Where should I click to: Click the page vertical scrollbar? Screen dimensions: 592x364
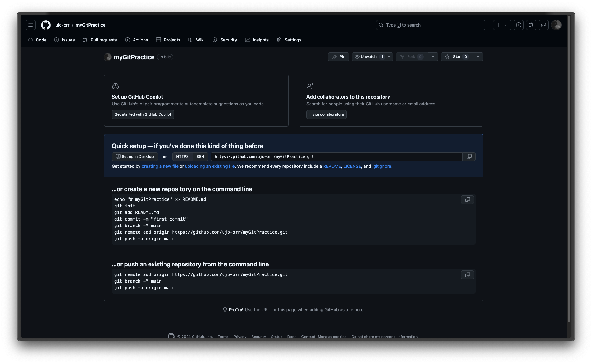[x=569, y=168]
